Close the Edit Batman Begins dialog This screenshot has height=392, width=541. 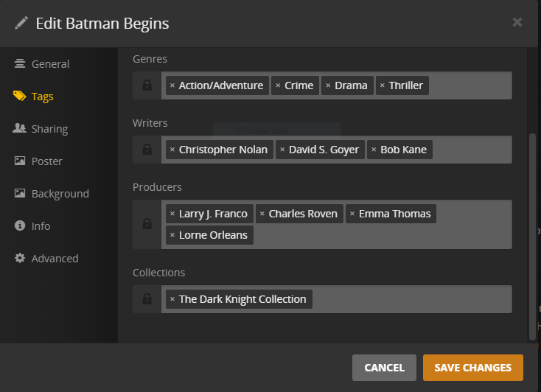point(517,22)
